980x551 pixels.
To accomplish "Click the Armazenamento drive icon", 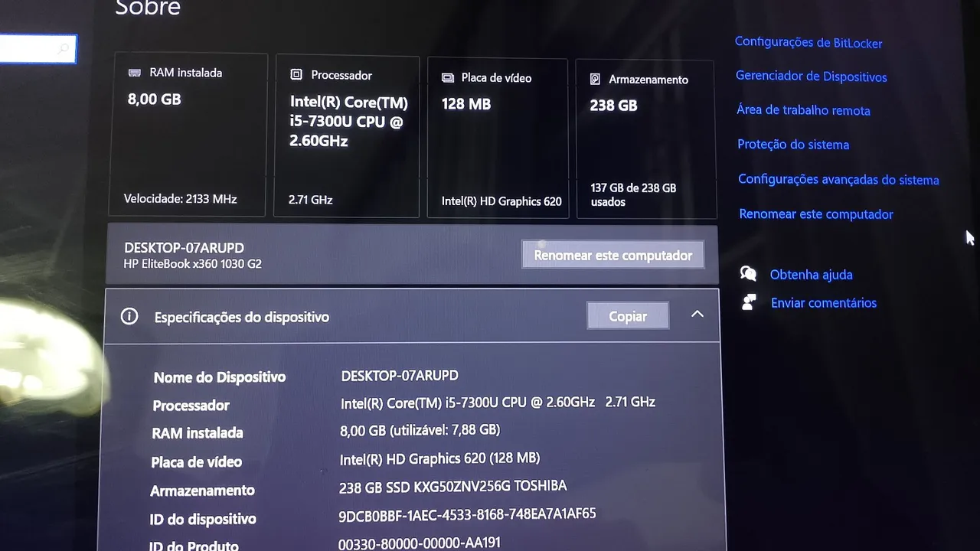I will click(x=596, y=79).
